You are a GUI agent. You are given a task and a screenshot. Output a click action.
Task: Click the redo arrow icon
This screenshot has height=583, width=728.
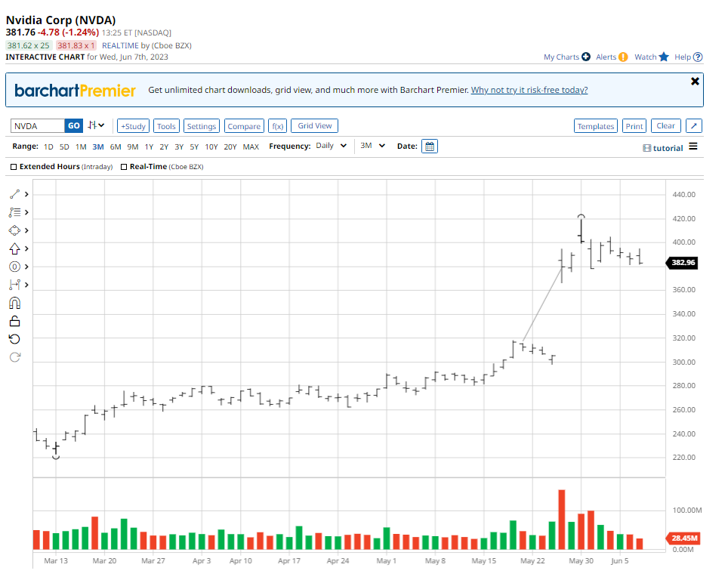(14, 357)
